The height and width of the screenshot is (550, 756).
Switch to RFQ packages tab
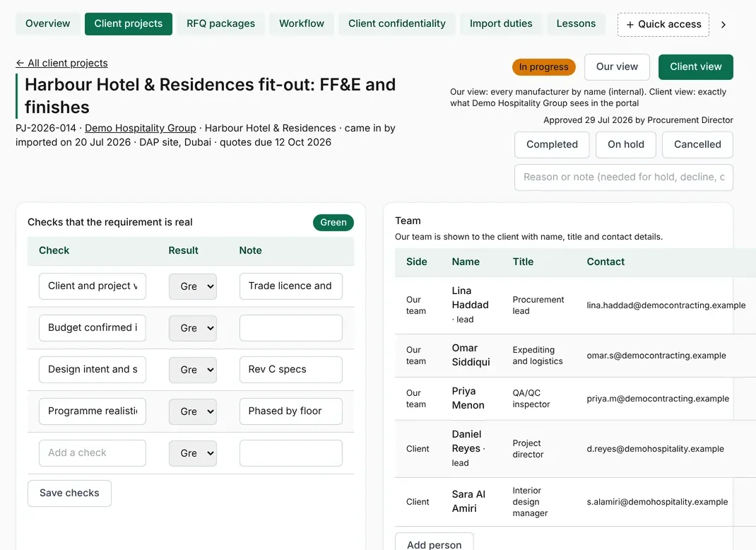point(221,23)
